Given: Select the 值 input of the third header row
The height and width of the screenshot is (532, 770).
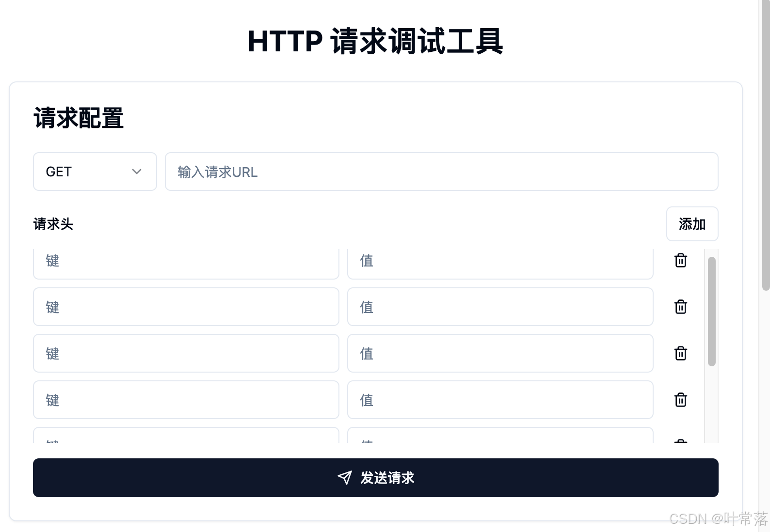Looking at the screenshot, I should [x=500, y=353].
